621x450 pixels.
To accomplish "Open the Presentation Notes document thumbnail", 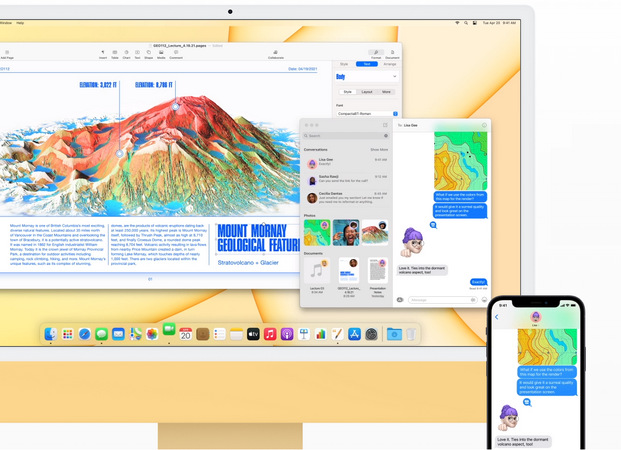I will pos(377,270).
